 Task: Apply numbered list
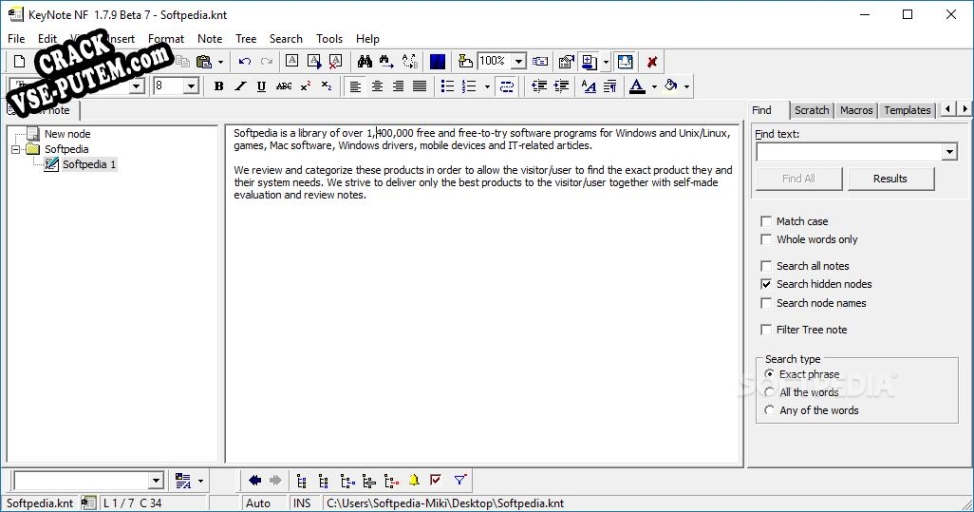click(470, 86)
